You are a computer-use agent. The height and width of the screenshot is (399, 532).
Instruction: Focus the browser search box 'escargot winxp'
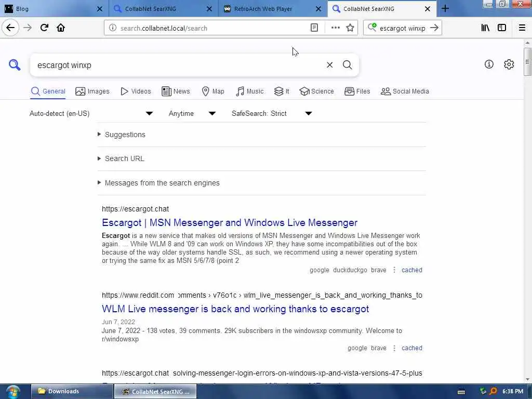point(403,28)
